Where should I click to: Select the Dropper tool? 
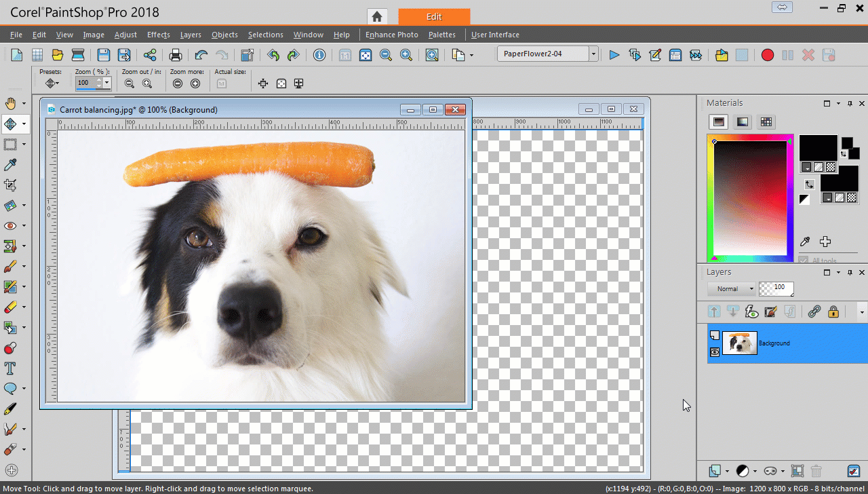coord(10,165)
